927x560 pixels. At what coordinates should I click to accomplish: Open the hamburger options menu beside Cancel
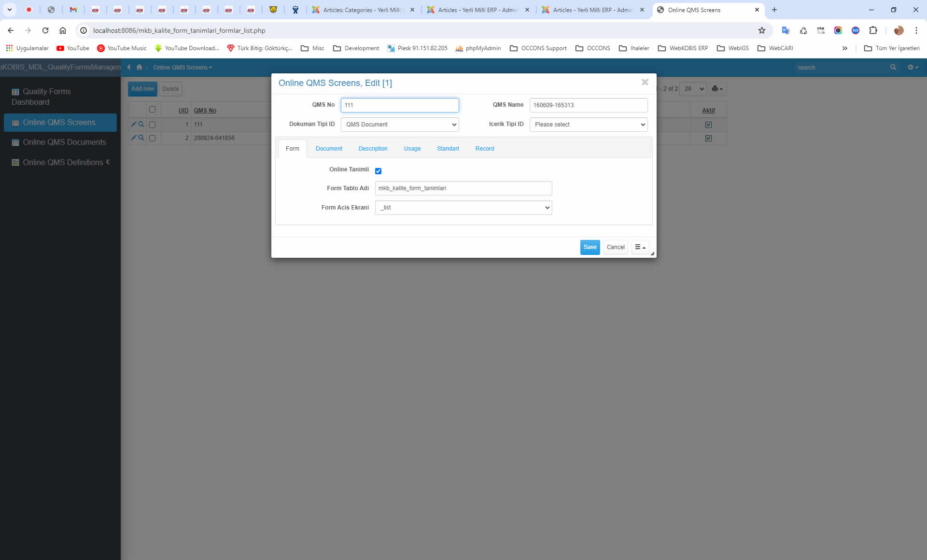pos(640,247)
